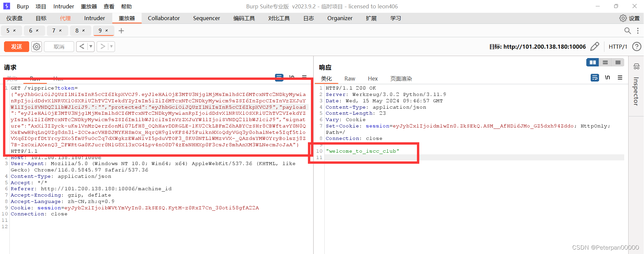Add a new Repeater tab
The width and height of the screenshot is (644, 254).
point(121,31)
